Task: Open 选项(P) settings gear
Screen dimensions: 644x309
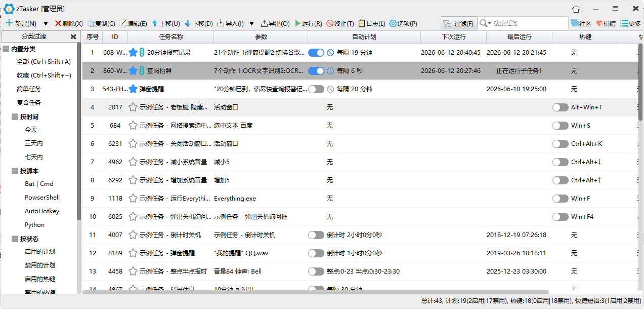Action: [x=403, y=23]
